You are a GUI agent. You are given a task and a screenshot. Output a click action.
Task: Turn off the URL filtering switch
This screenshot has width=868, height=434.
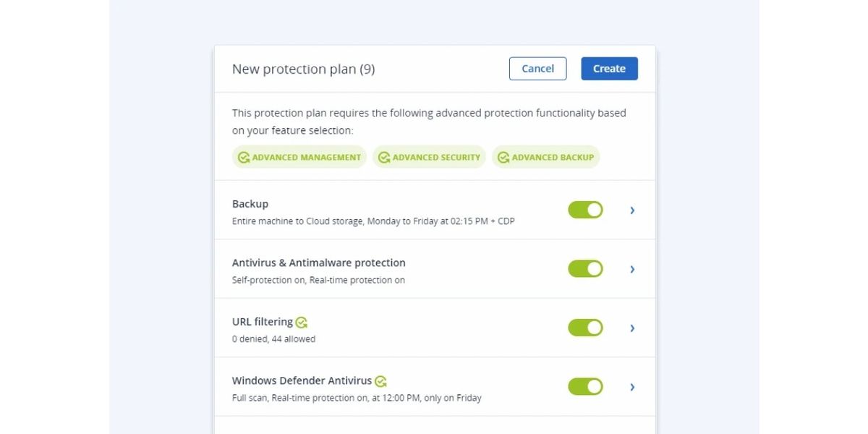(x=585, y=328)
